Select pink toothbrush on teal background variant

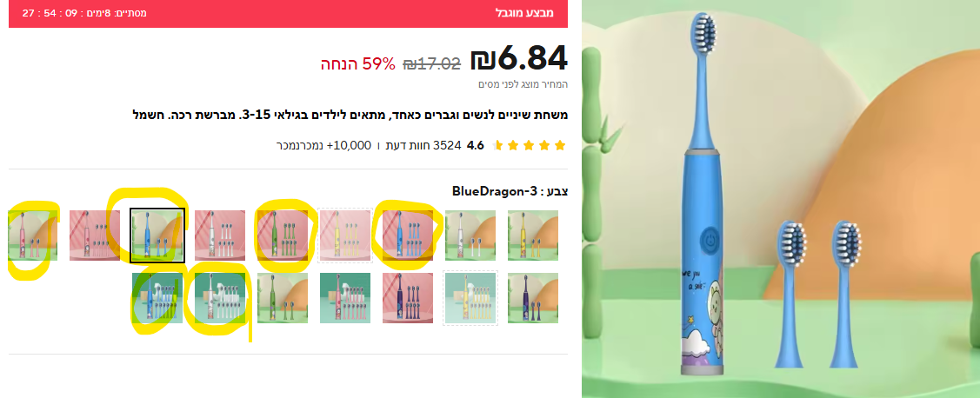(x=345, y=298)
